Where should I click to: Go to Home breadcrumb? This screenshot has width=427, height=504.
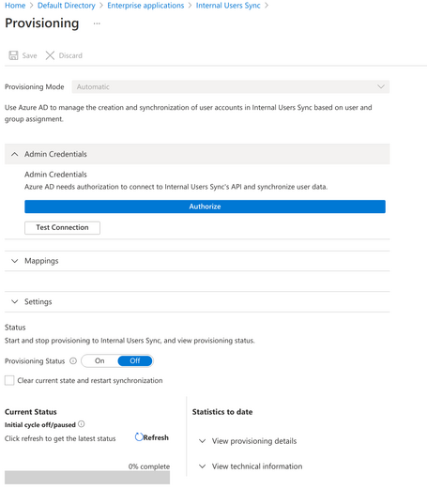point(15,6)
